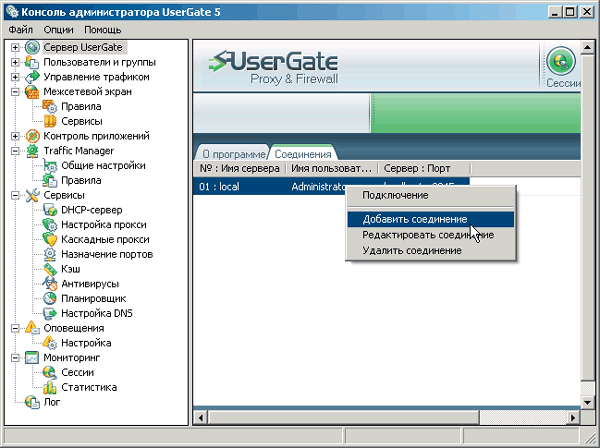Click the Планировщик clock icon
Screen dimensions: 600x448
[50, 298]
